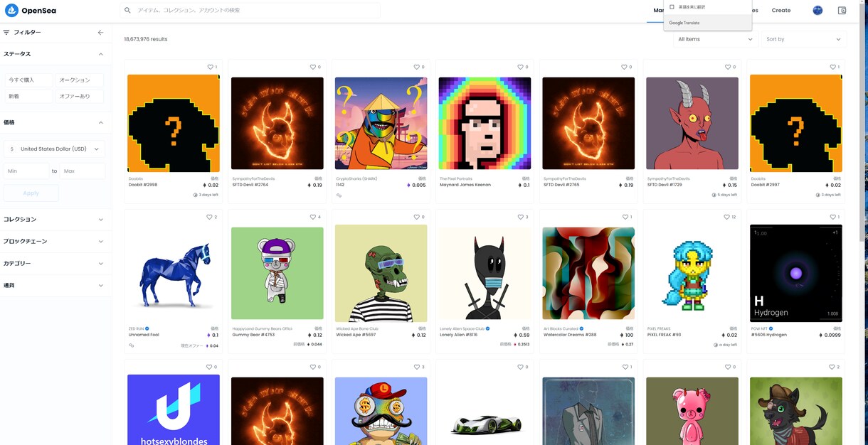Open the Create menu item

point(781,11)
